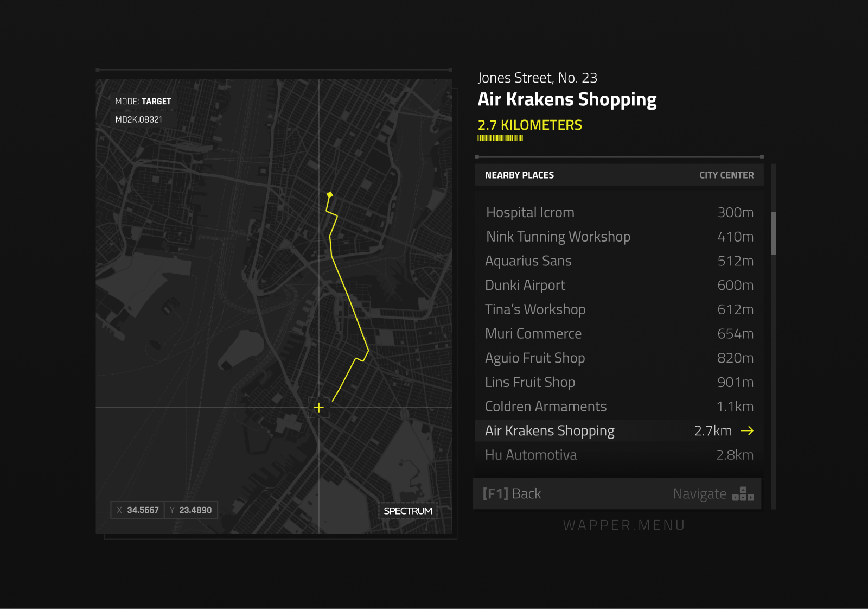The height and width of the screenshot is (609, 868).
Task: Select Nink Tunning Workshop row
Action: pyautogui.click(x=620, y=237)
